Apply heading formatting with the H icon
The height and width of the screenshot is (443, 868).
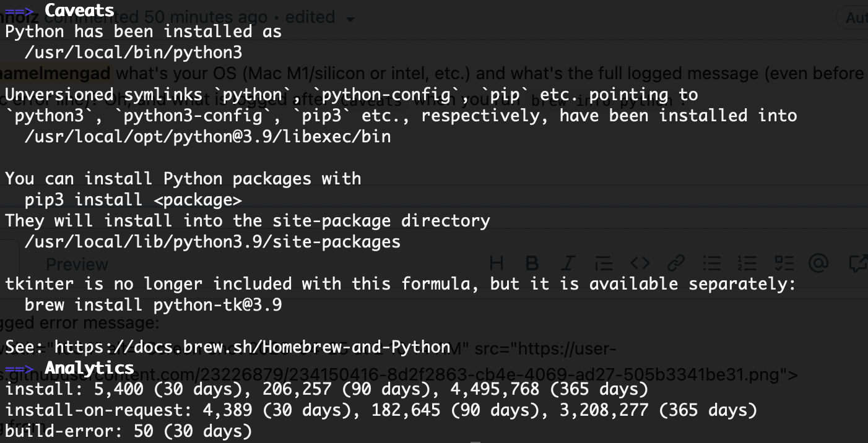495,263
